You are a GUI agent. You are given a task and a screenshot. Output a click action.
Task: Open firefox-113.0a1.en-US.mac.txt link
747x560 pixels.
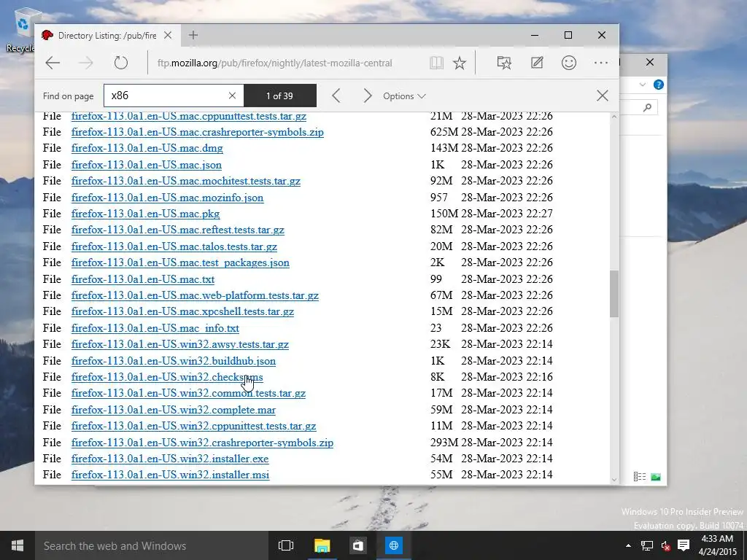point(143,279)
